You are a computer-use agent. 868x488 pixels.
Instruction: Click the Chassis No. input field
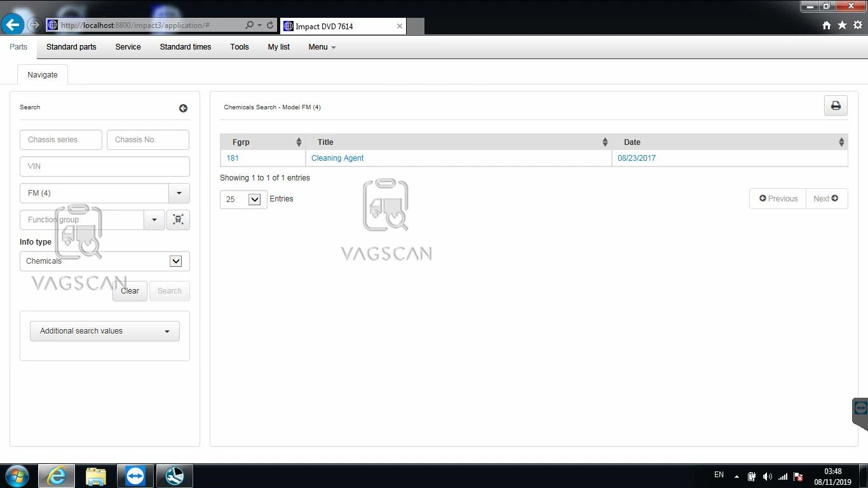coord(148,140)
